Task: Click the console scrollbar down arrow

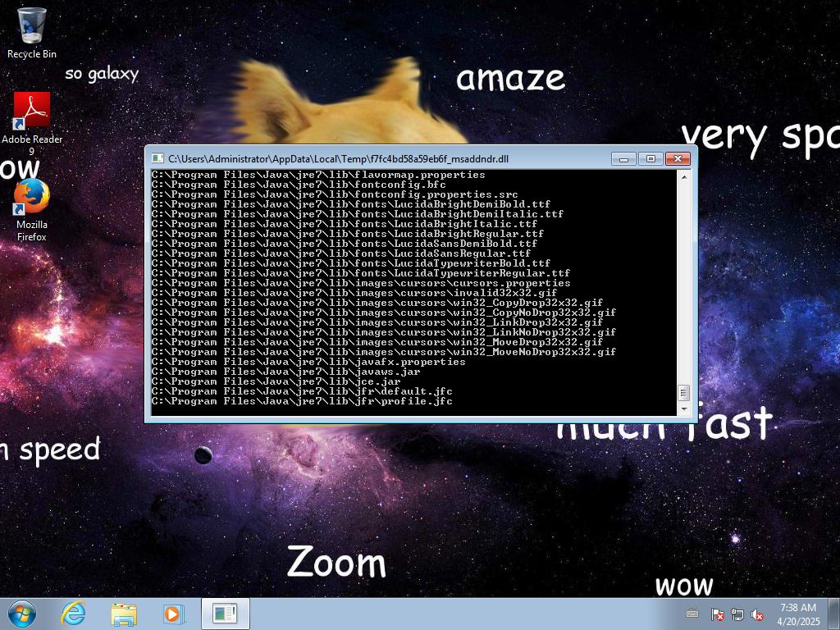Action: point(683,409)
